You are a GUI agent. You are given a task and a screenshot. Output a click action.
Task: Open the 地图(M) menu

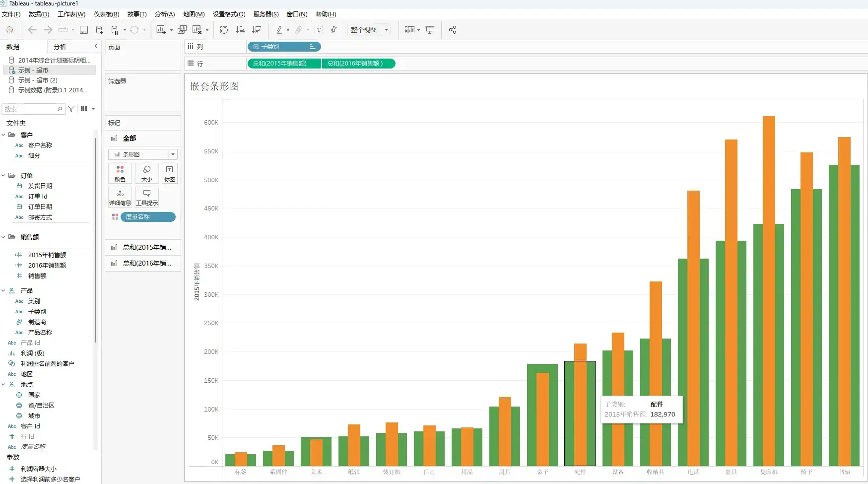194,14
